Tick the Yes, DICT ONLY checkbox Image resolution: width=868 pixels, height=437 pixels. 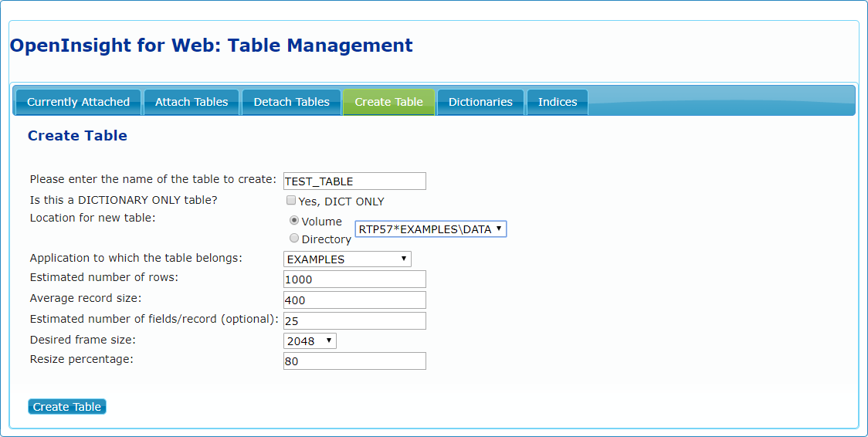[290, 200]
